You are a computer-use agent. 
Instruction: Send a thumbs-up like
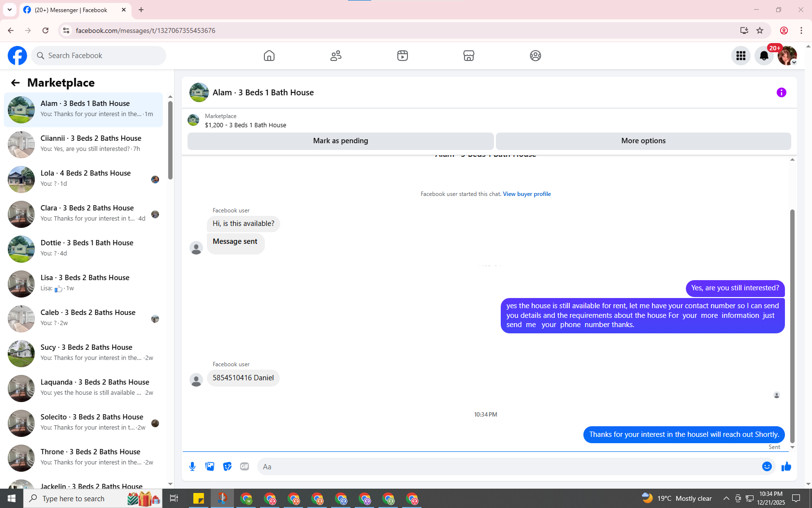click(x=786, y=466)
